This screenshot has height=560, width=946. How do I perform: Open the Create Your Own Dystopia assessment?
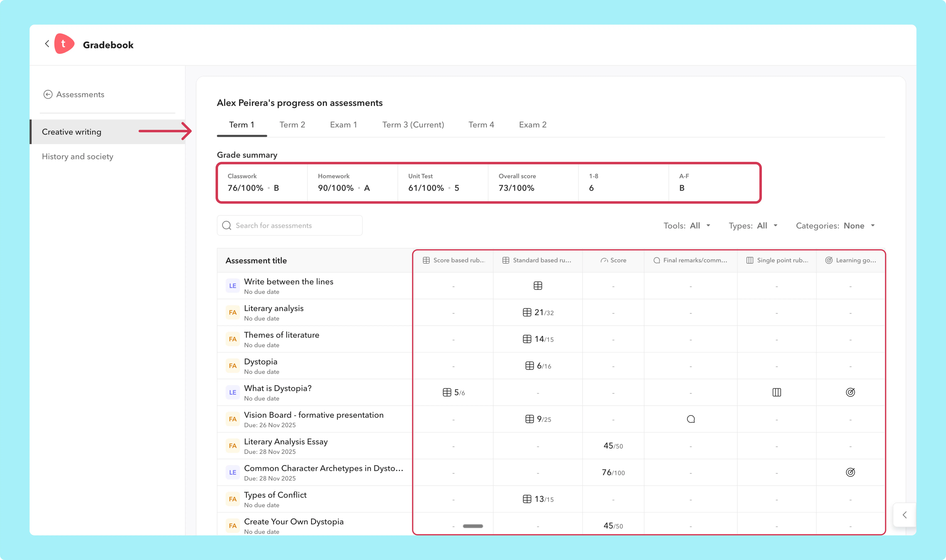[x=294, y=522]
